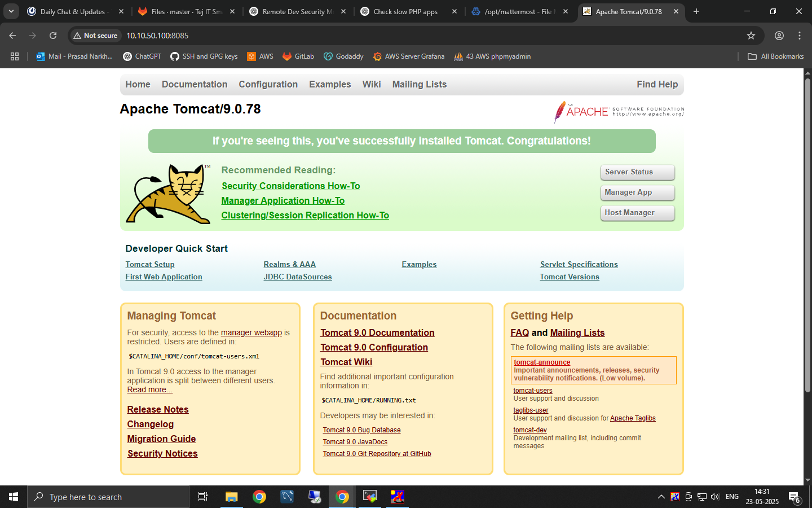Click the Windows taskbar search box

[x=108, y=497]
